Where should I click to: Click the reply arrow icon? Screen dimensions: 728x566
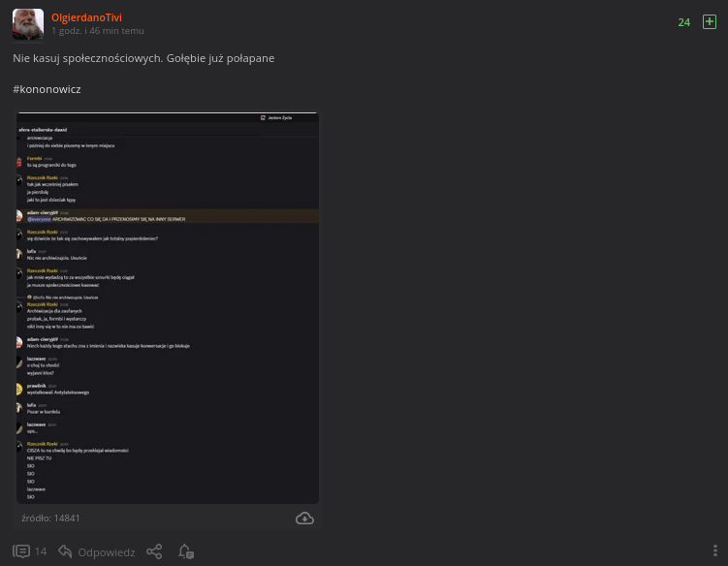tap(66, 551)
